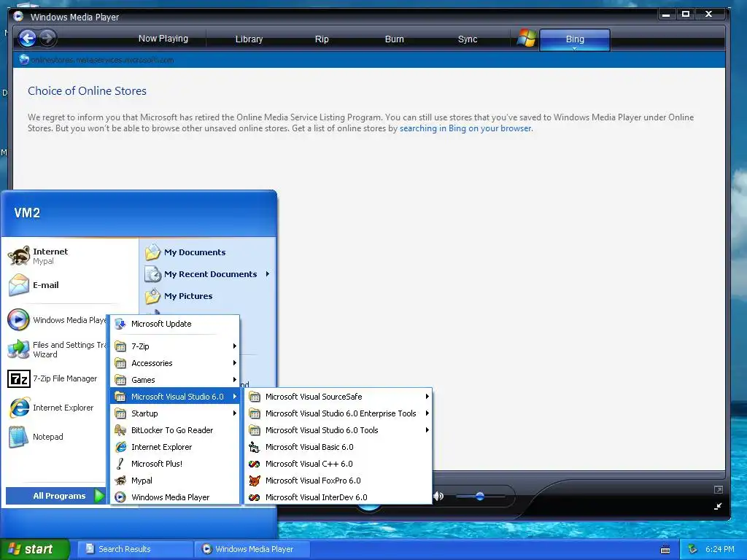
Task: Open the Bing tab dropdown arrow
Action: click(x=575, y=48)
